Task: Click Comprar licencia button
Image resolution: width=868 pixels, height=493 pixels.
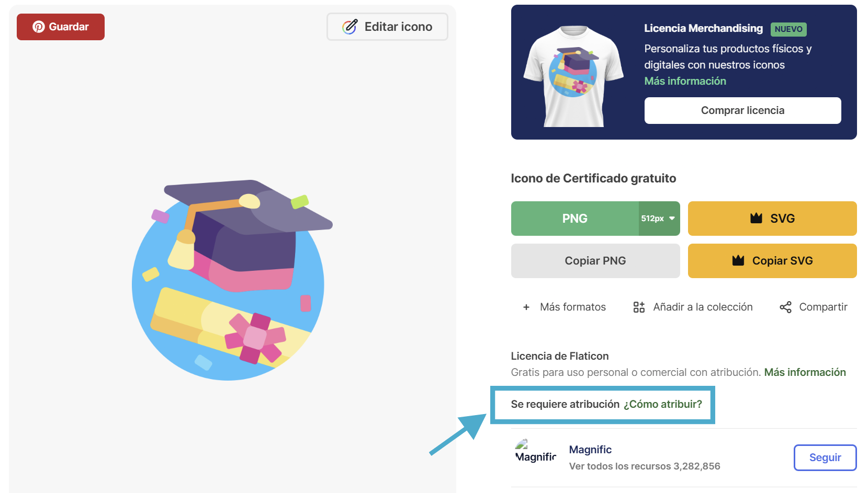Action: tap(742, 110)
